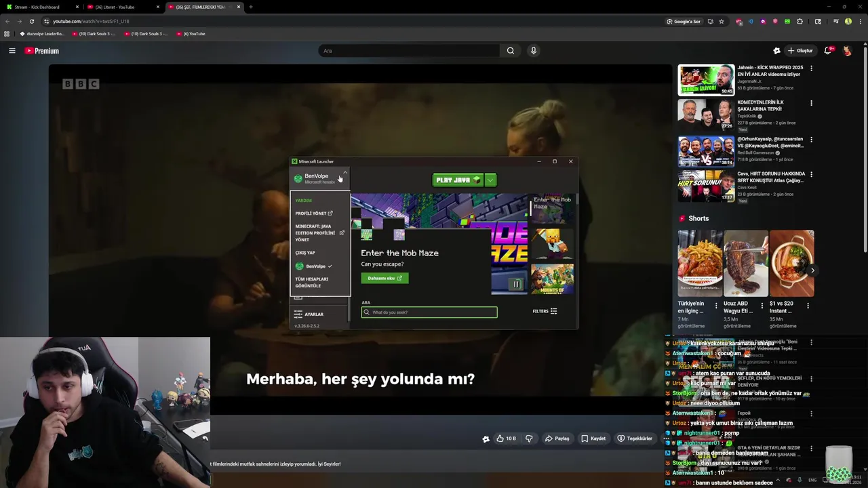
Task: Click the ENG language indicator in taskbar
Action: point(812,480)
